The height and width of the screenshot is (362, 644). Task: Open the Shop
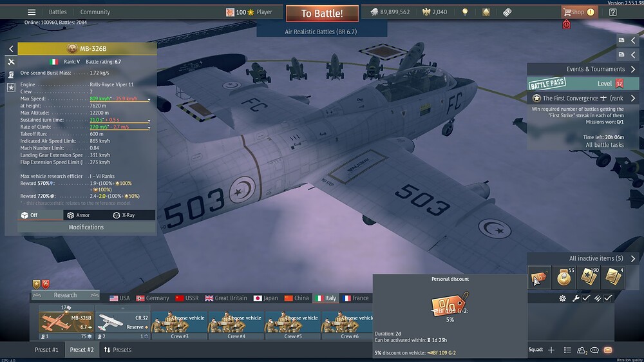point(579,12)
